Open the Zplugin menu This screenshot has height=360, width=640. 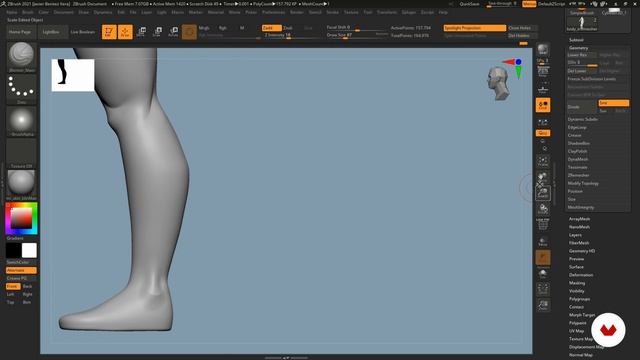point(409,12)
